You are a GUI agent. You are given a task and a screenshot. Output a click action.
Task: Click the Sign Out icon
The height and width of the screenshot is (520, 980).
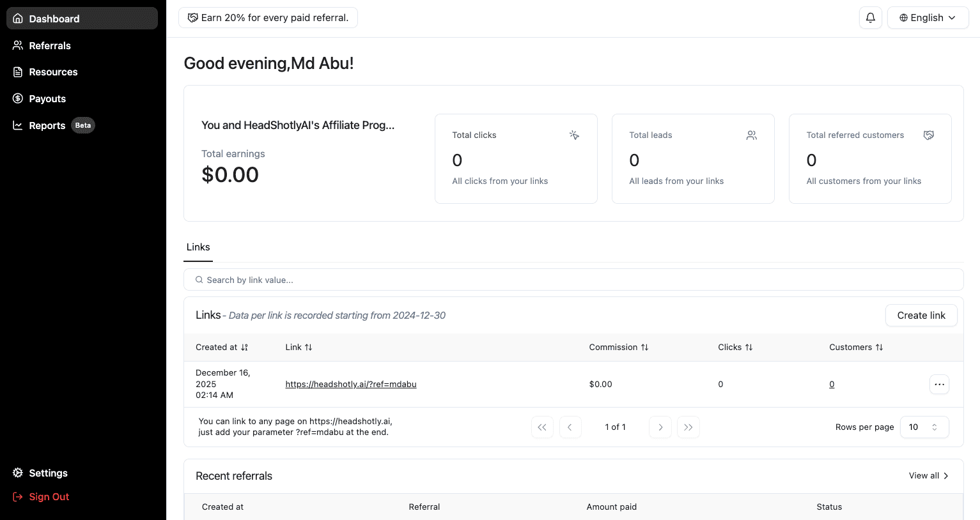pos(18,497)
